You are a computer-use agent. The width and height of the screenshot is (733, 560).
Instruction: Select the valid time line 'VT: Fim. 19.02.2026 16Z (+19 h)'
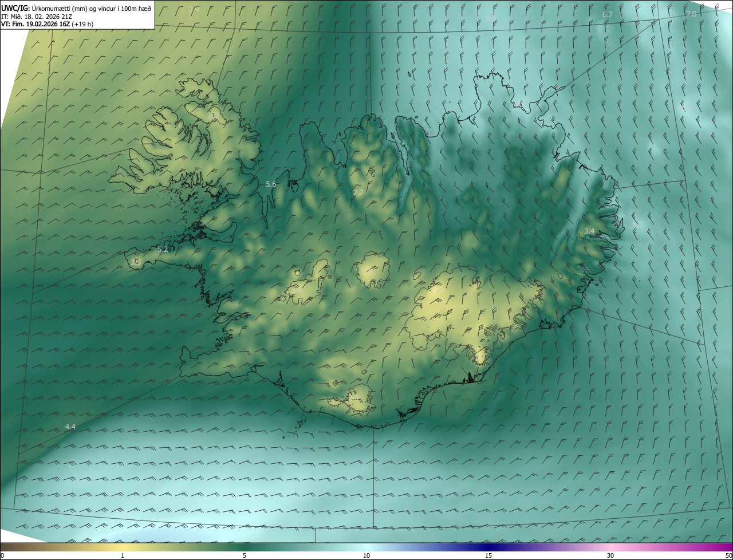48,24
